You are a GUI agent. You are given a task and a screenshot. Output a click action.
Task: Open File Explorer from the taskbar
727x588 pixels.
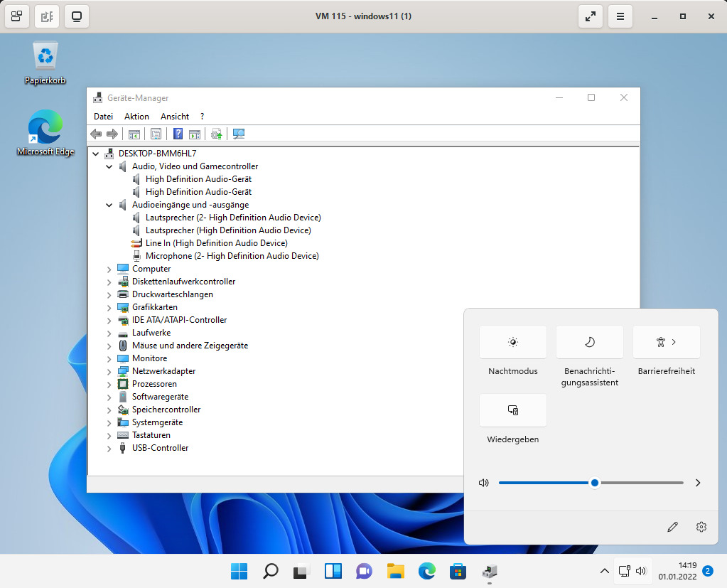pos(396,572)
